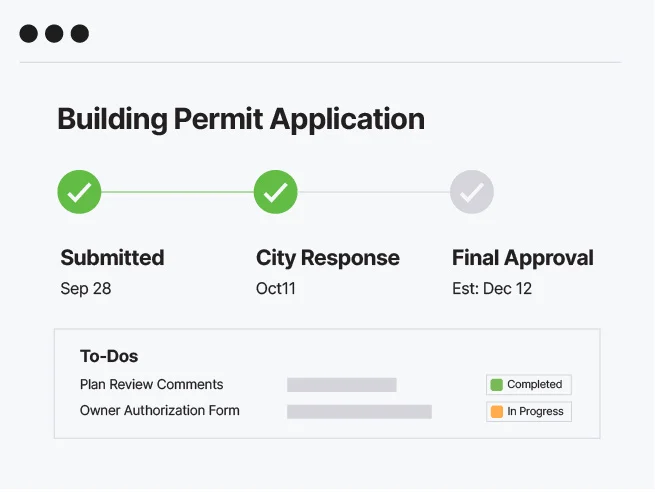Click the first window dot
This screenshot has height=492, width=655.
pos(29,34)
